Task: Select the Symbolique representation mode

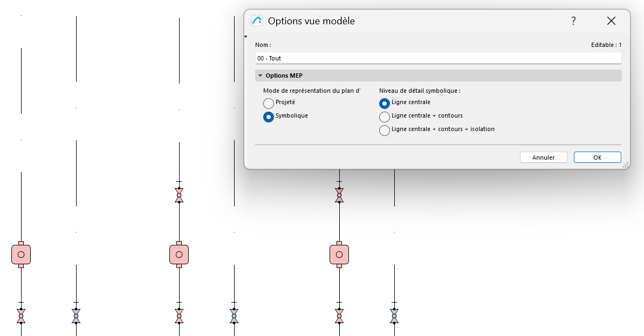Action: tap(269, 116)
